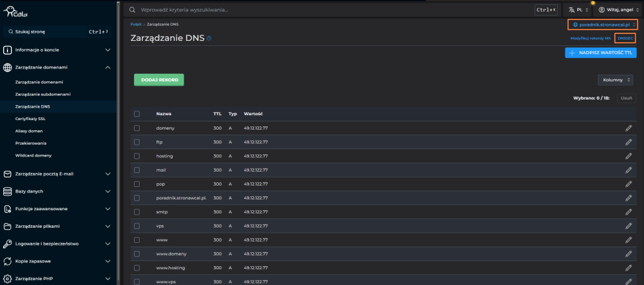Edit the domeny record with pencil icon
Screen dimensions: 644x285
click(628, 128)
